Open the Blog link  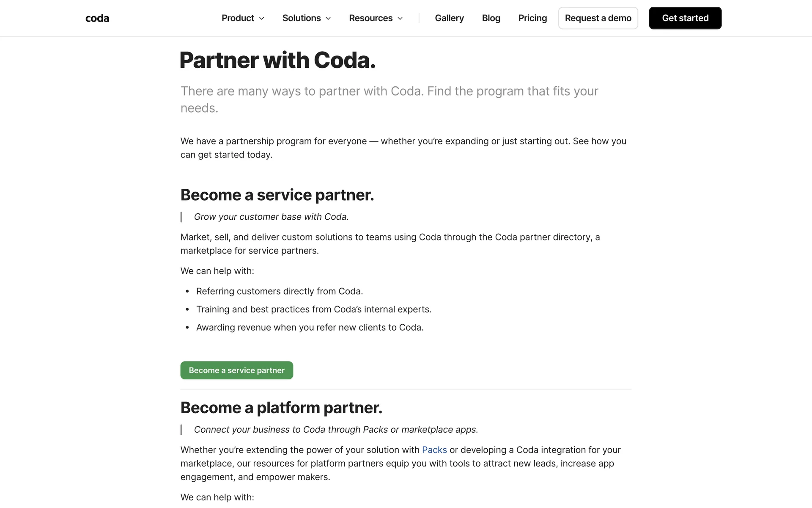491,18
